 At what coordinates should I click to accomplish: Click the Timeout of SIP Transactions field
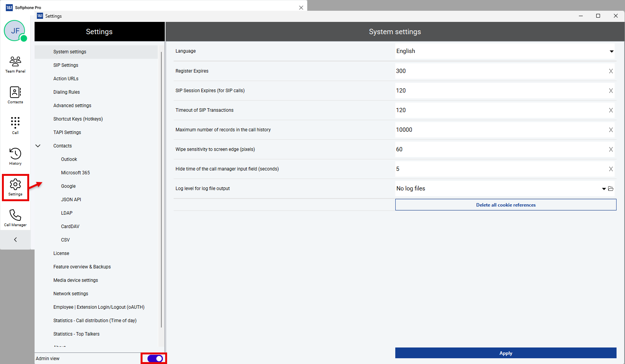point(499,110)
